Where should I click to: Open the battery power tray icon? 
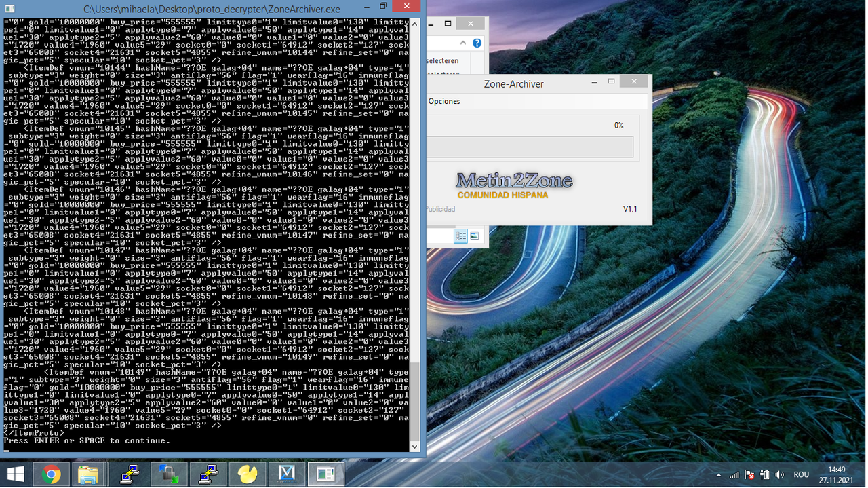click(764, 475)
